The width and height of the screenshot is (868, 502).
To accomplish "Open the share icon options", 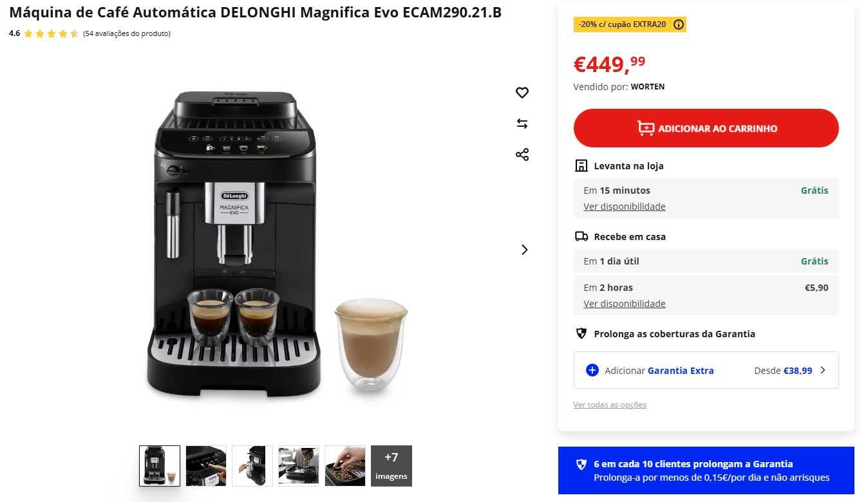I will point(522,154).
